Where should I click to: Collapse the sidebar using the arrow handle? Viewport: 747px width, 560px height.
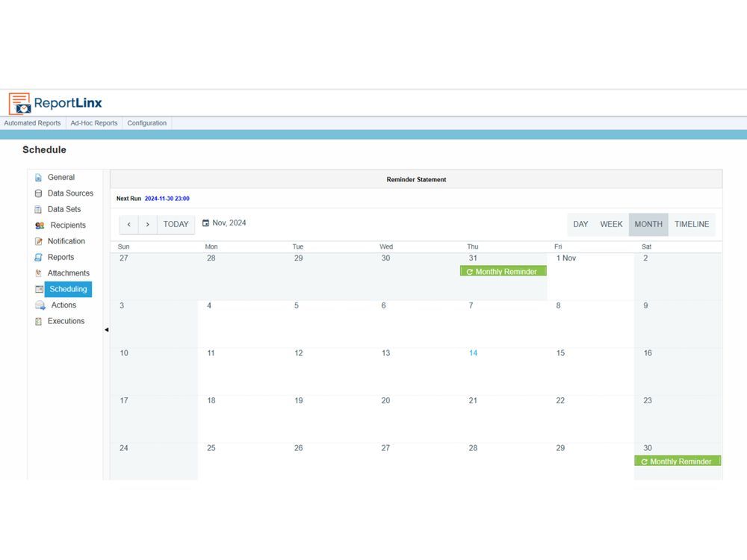[x=106, y=329]
